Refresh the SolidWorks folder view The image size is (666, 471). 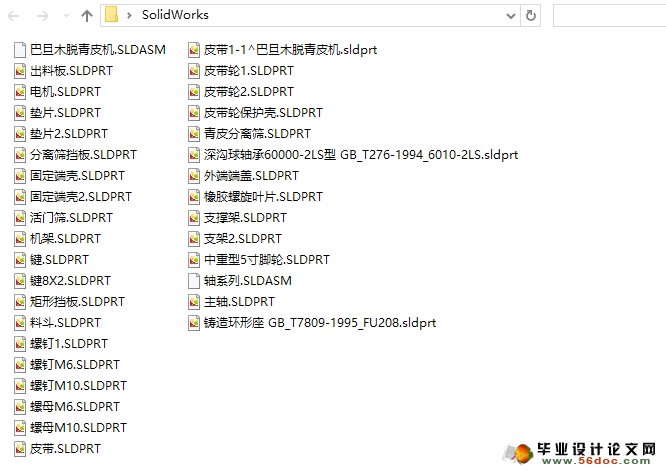[x=531, y=16]
